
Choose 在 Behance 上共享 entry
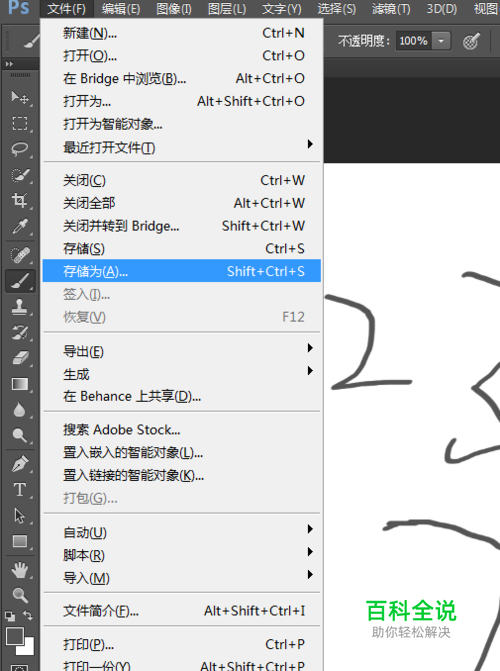(x=182, y=396)
